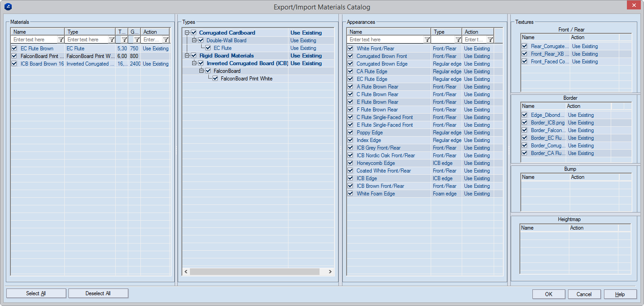644x306 pixels.
Task: Click Front_Faced Co texture name
Action: point(550,62)
